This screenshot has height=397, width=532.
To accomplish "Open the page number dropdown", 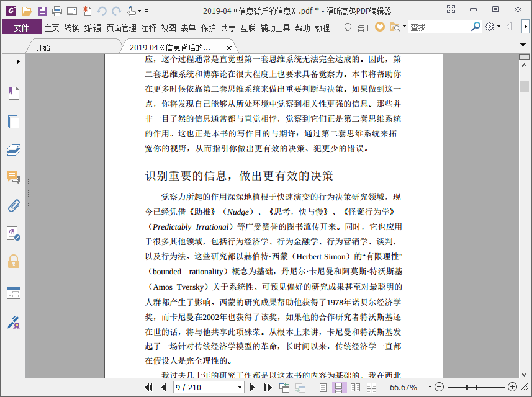I will pyautogui.click(x=240, y=387).
